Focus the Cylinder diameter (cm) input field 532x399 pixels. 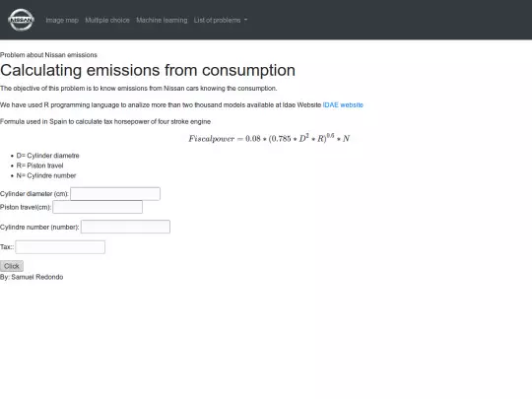tap(115, 194)
